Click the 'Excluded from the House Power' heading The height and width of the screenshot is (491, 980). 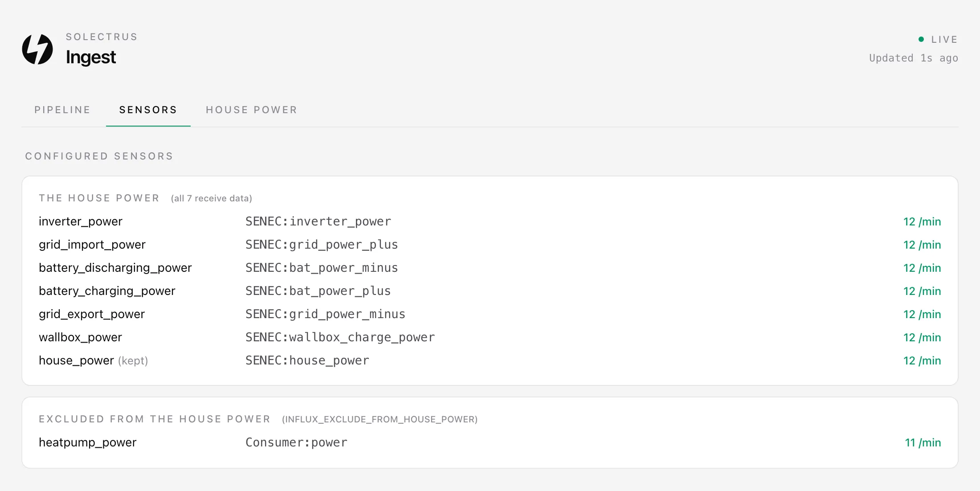[155, 419]
